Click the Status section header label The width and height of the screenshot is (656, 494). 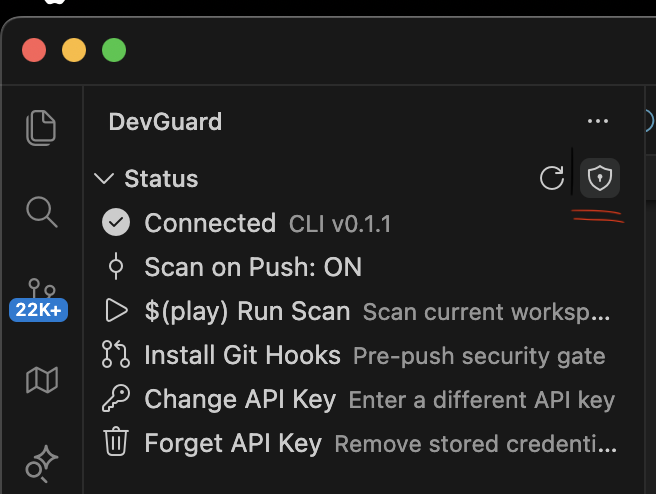tap(161, 179)
